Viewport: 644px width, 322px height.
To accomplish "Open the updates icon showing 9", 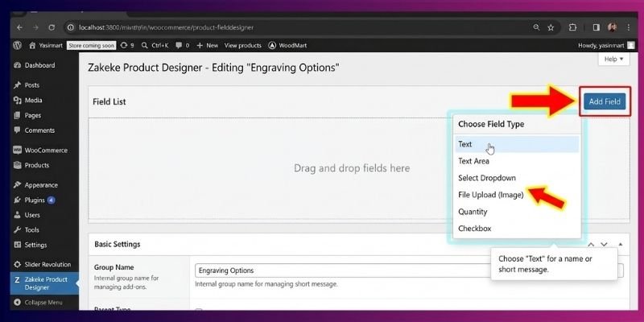I will [127, 46].
